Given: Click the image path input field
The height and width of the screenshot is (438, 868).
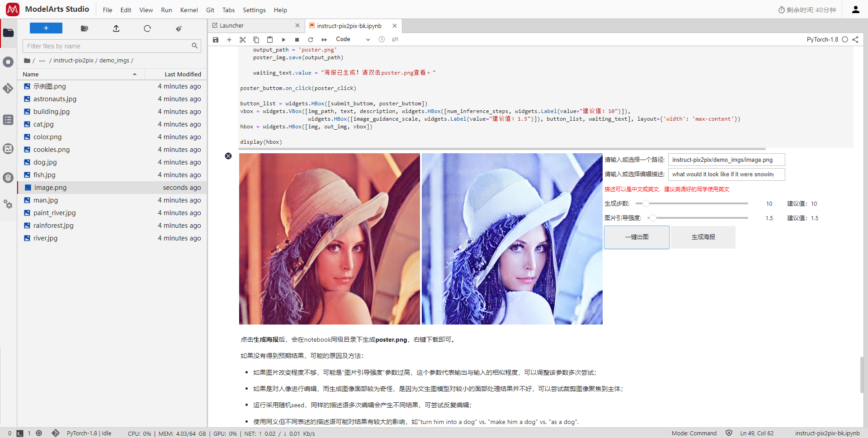Looking at the screenshot, I should click(x=726, y=160).
